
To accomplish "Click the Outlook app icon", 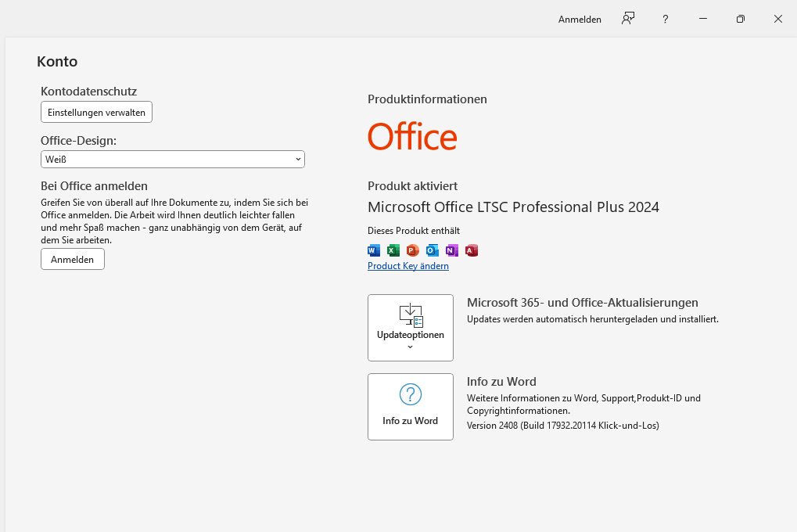I will point(433,250).
